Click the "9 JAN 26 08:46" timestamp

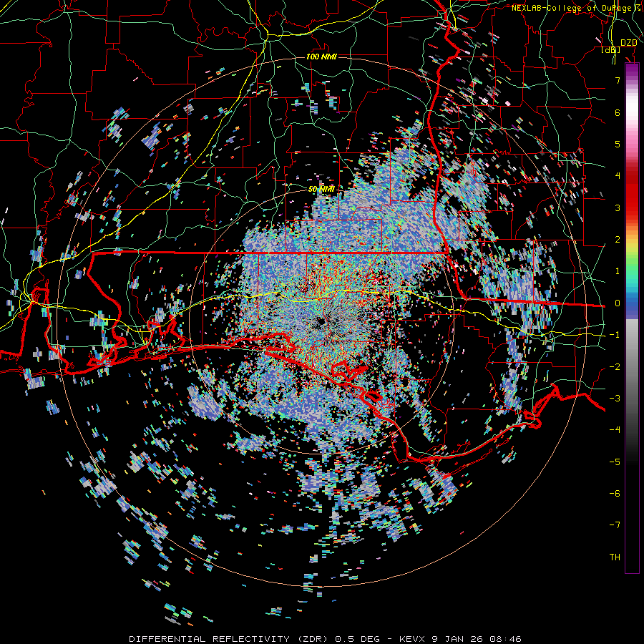477,639
